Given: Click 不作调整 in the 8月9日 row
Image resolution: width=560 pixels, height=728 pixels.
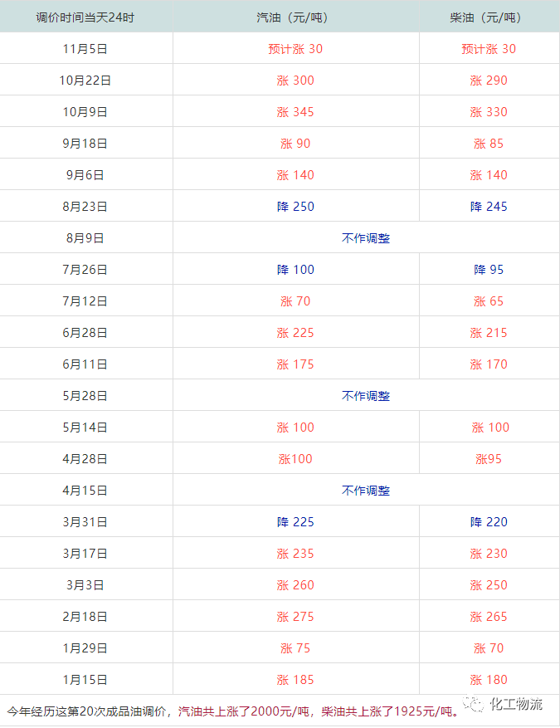Looking at the screenshot, I should (x=366, y=238).
